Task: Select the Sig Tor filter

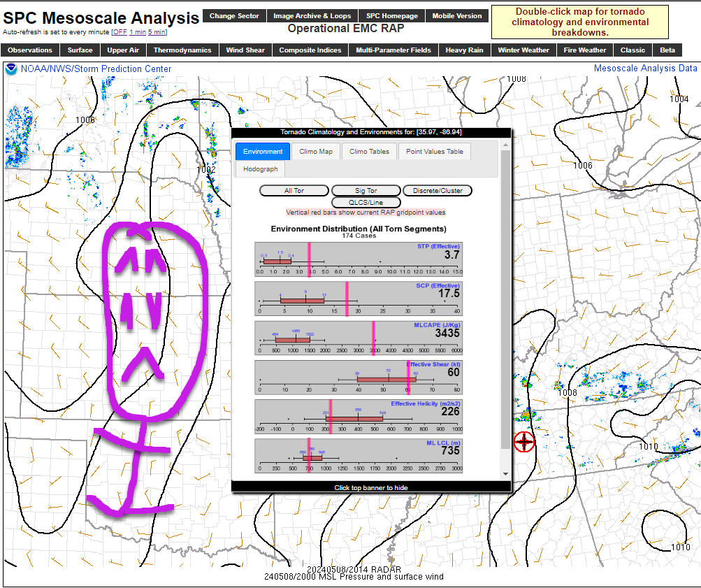Action: [366, 190]
